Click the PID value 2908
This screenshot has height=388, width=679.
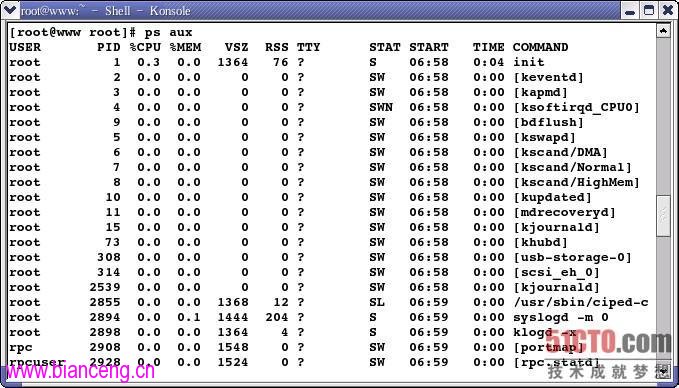pos(105,347)
